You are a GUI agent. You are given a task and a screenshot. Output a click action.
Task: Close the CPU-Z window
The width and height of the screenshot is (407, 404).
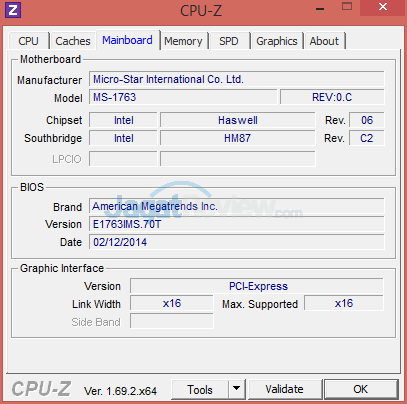coord(383,7)
